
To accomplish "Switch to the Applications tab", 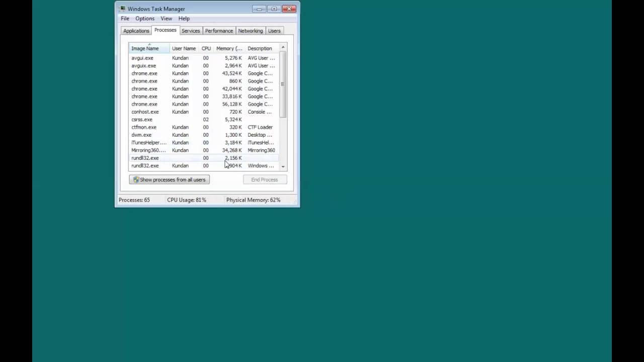I will coord(136,31).
